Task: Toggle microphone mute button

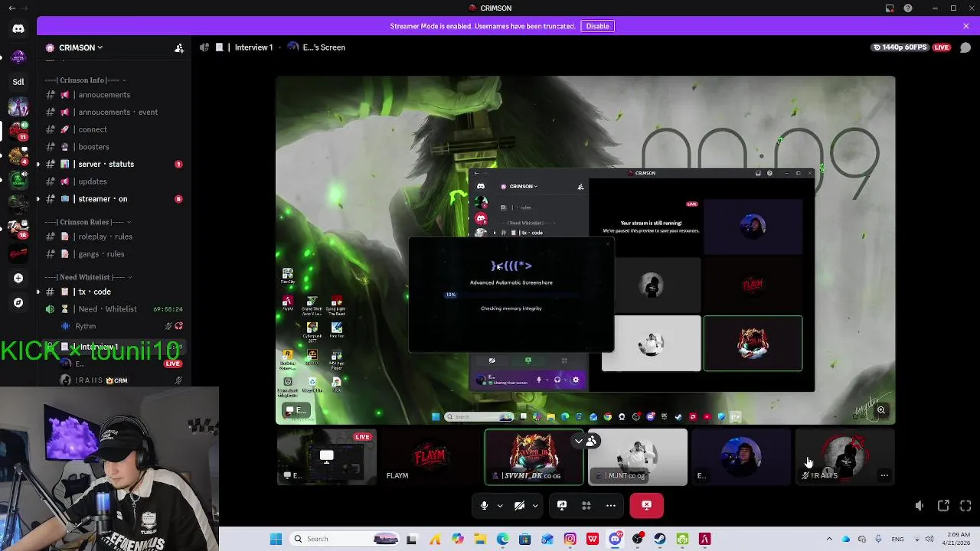Action: coord(484,505)
